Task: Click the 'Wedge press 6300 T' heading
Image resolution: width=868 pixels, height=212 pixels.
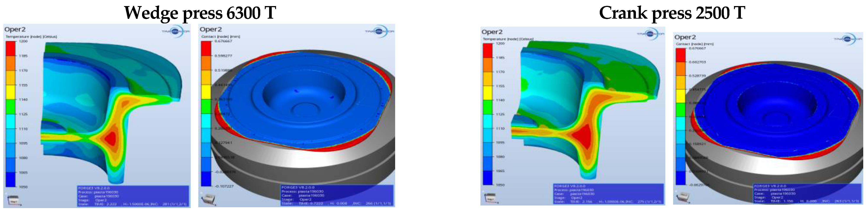Action: [200, 13]
